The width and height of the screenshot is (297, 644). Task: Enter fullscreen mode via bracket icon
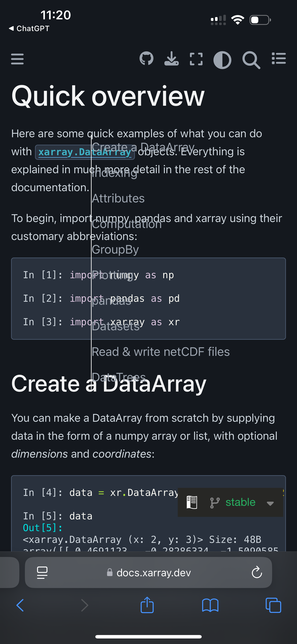click(196, 59)
